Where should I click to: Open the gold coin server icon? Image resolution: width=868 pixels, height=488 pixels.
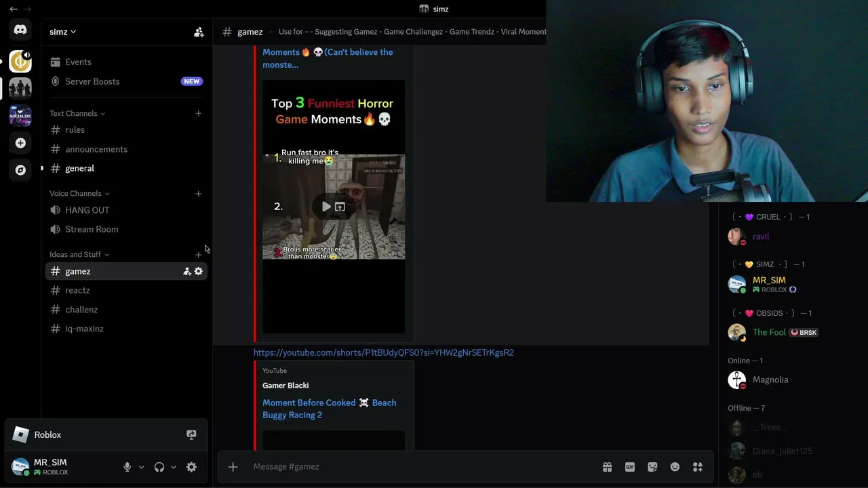pos(20,62)
